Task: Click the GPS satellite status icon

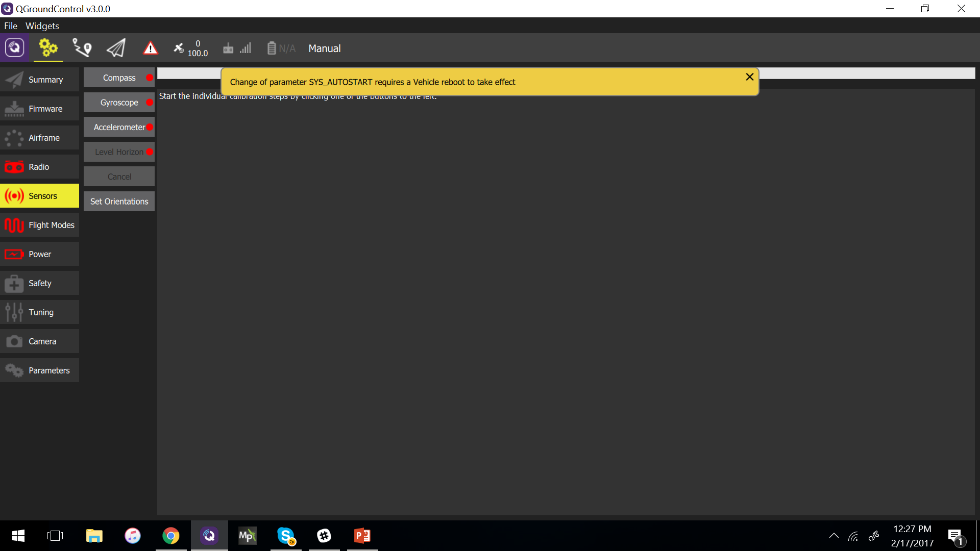Action: (179, 48)
